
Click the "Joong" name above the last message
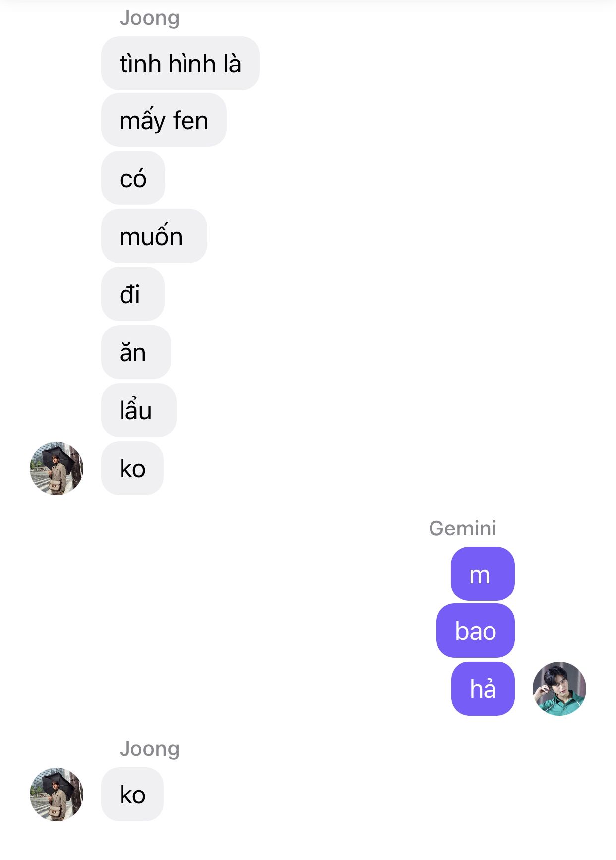[x=149, y=749]
